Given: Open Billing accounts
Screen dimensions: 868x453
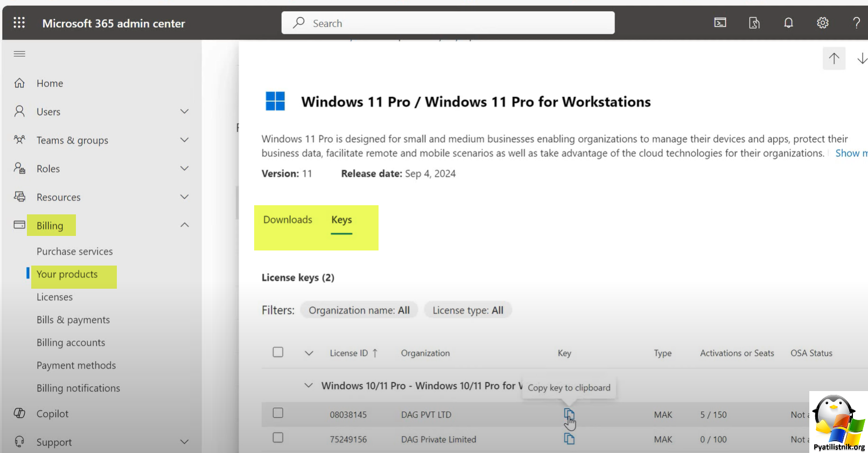Looking at the screenshot, I should (x=71, y=343).
